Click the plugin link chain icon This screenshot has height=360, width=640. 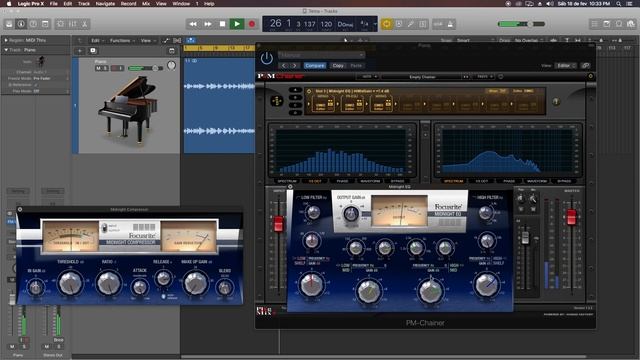[586, 66]
